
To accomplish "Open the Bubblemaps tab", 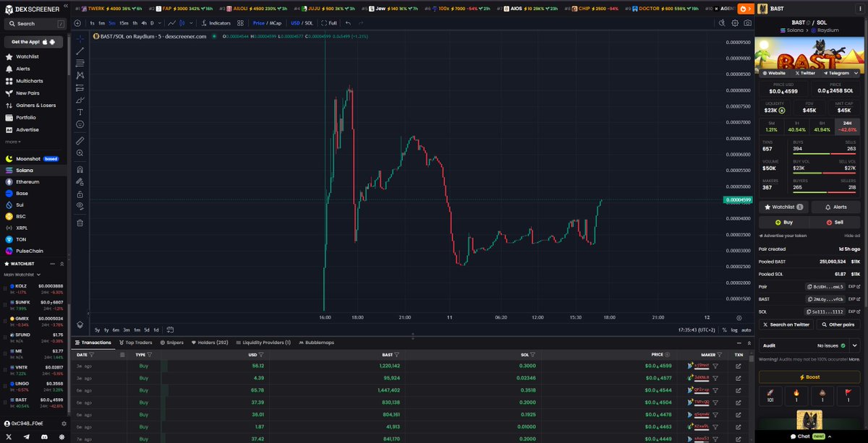I will tap(316, 343).
